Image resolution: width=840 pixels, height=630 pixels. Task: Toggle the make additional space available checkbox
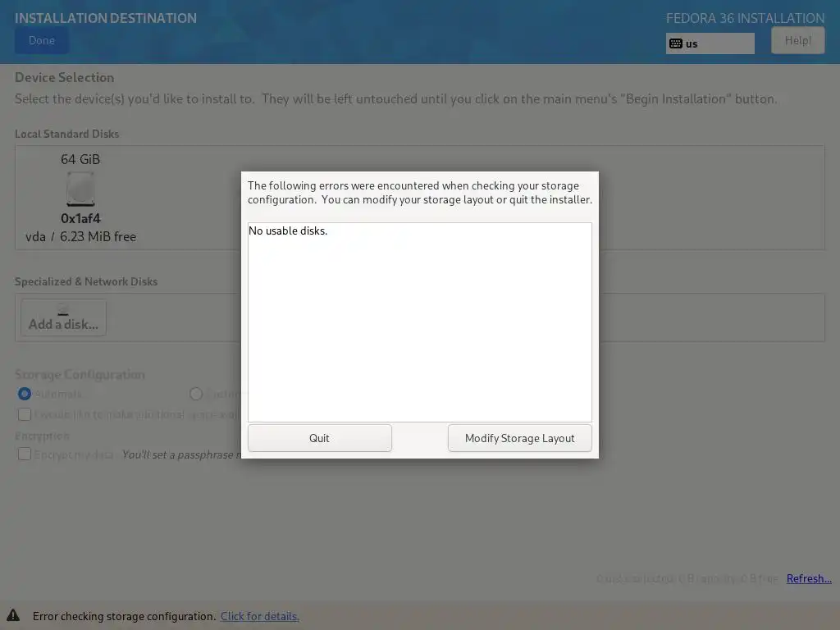(x=24, y=414)
